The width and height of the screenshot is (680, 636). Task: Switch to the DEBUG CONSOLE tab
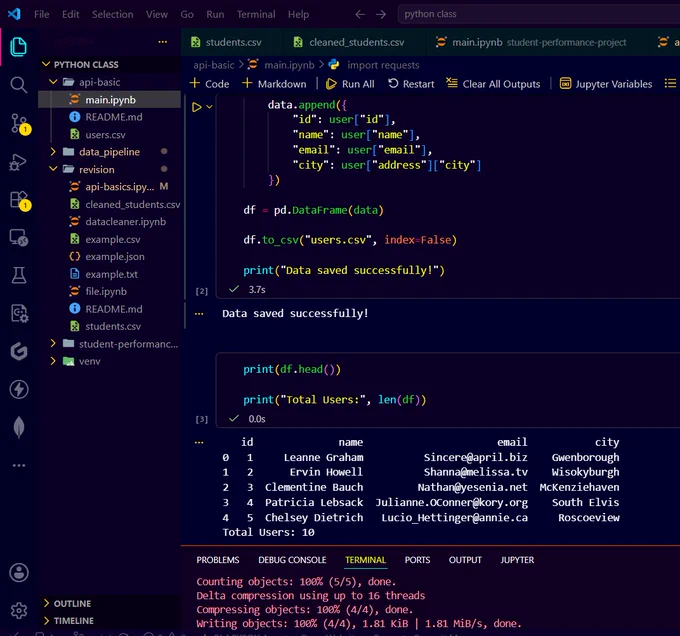tap(292, 560)
